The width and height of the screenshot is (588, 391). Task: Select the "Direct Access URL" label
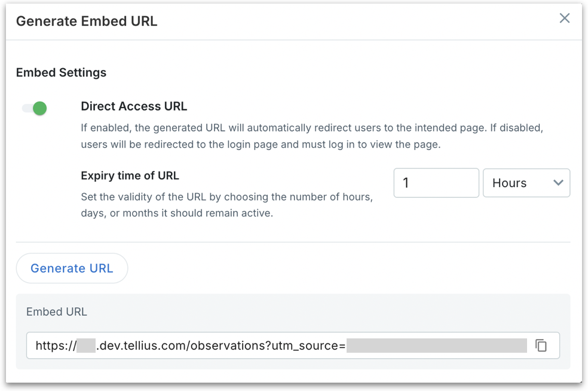click(x=134, y=106)
